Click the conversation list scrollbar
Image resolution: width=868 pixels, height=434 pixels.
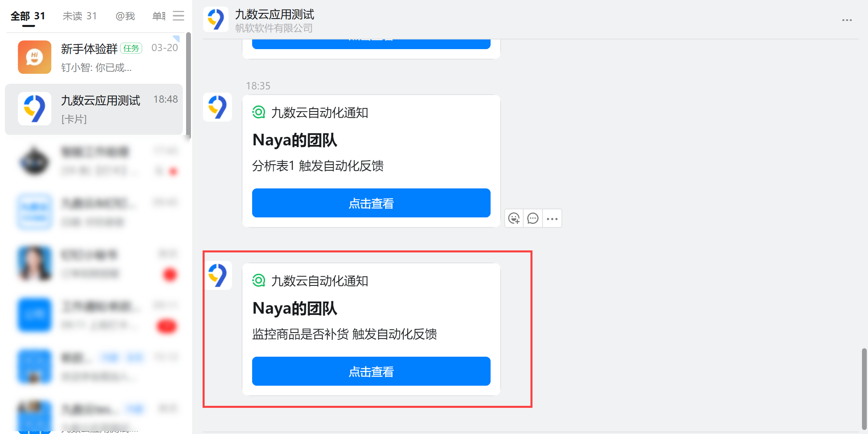tap(188, 86)
